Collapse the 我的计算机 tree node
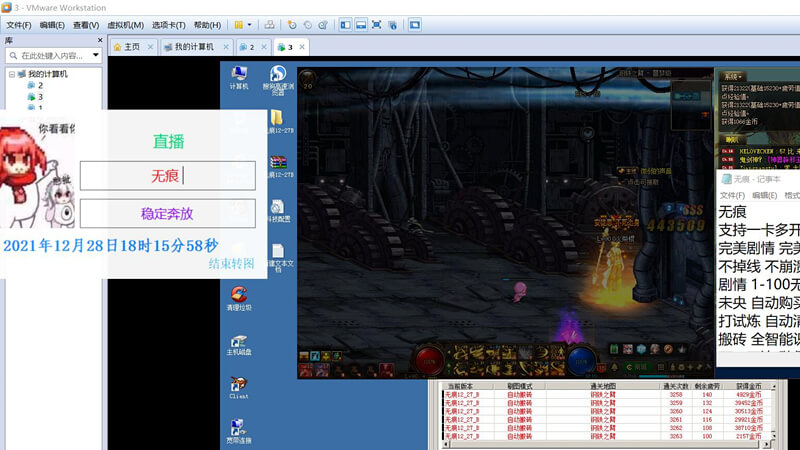Screen dimensions: 800x450 point(11,74)
